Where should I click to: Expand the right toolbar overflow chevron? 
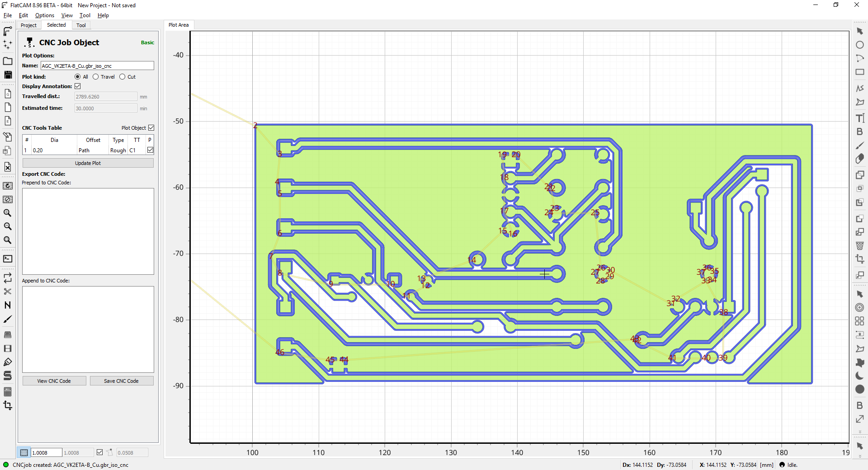(x=860, y=432)
